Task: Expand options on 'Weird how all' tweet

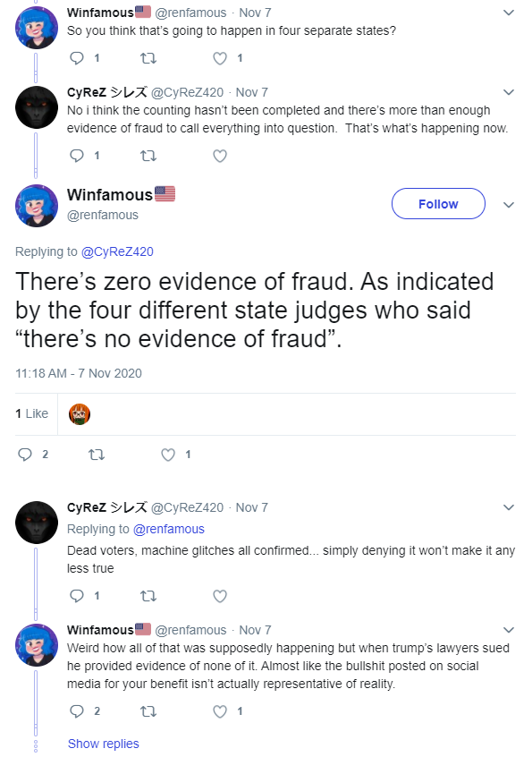Action: click(x=509, y=630)
